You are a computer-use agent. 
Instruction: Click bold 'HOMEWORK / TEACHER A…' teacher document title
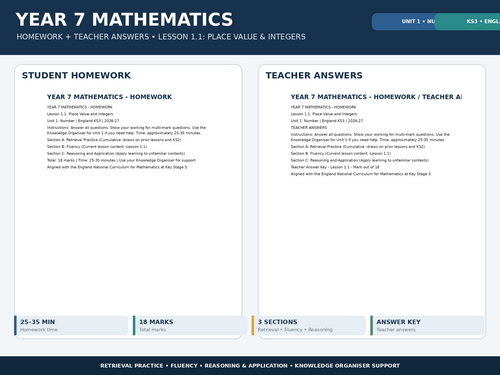tap(376, 97)
